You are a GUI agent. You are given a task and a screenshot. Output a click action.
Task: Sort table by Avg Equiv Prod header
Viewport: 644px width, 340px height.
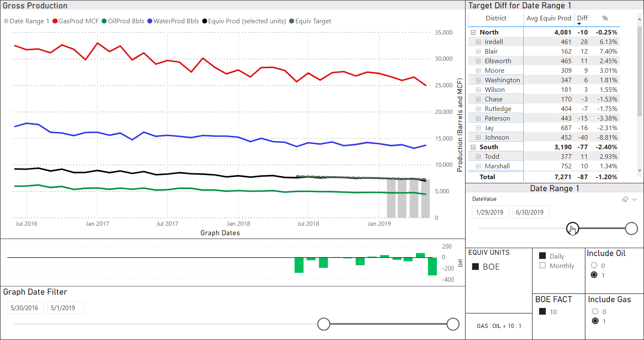(548, 18)
